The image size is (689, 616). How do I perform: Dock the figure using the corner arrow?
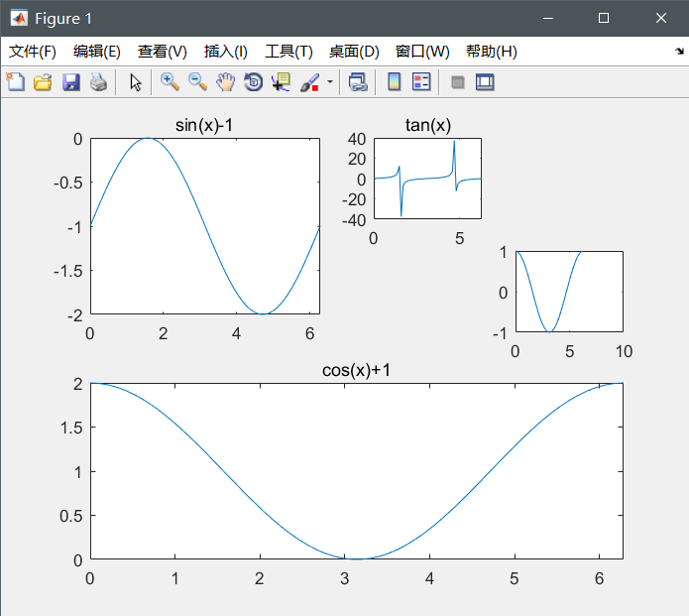[x=679, y=51]
